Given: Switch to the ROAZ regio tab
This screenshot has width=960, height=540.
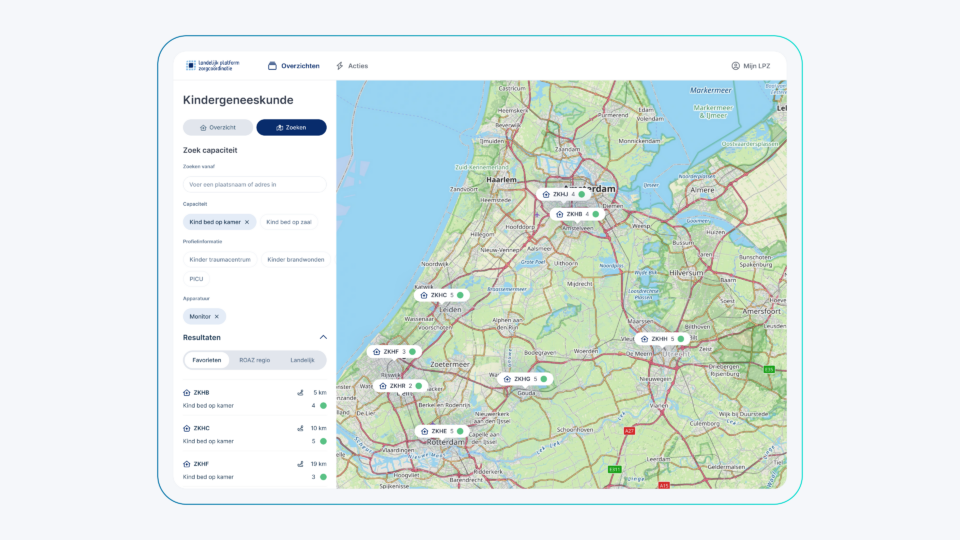Looking at the screenshot, I should point(254,360).
